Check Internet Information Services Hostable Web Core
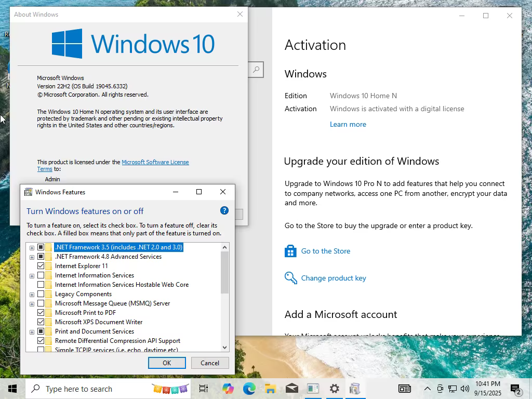This screenshot has height=399, width=532. click(x=41, y=284)
